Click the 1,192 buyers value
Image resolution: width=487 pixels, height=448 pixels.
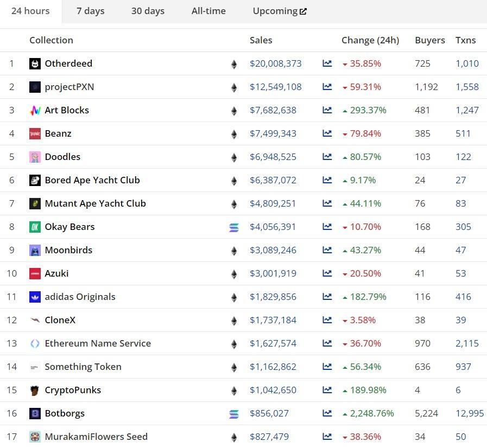[x=426, y=87]
